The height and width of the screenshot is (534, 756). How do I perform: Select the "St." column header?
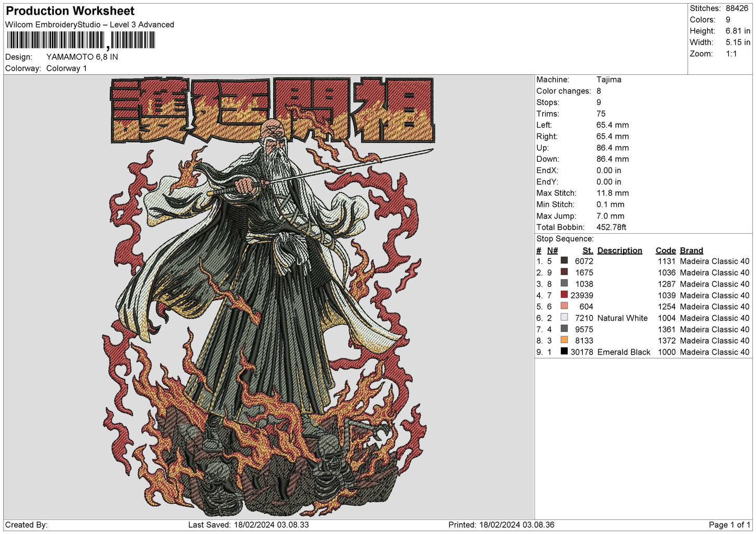click(588, 251)
